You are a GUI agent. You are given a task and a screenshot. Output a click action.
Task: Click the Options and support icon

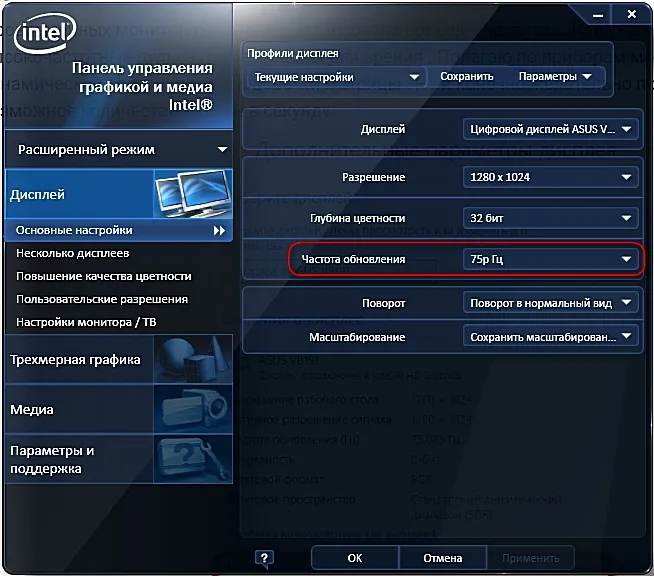coord(191,458)
